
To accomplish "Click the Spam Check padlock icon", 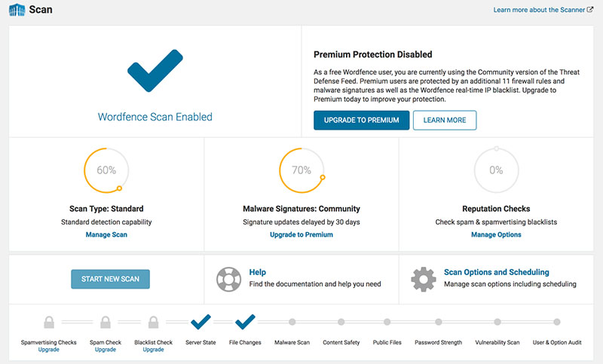I will [105, 323].
